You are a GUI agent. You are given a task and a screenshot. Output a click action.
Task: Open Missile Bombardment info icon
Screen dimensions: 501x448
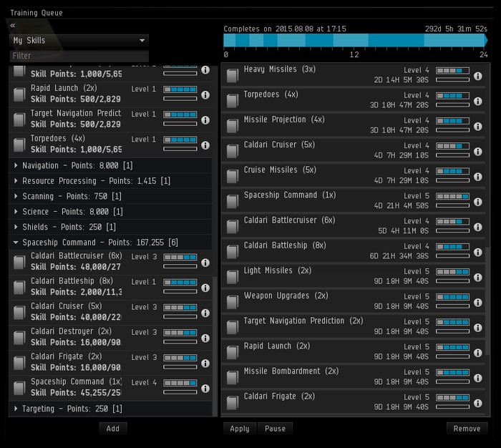[x=477, y=378]
